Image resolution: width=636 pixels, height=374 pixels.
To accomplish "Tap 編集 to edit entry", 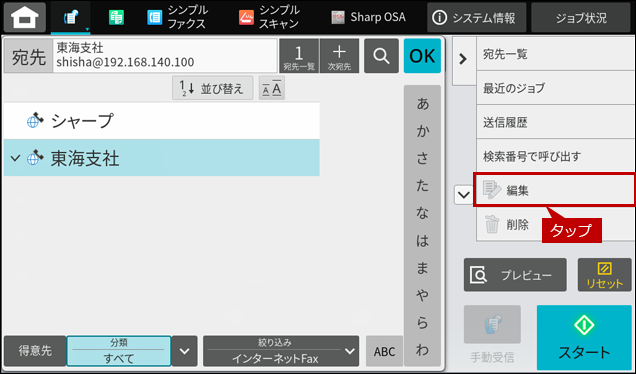I will pos(554,190).
